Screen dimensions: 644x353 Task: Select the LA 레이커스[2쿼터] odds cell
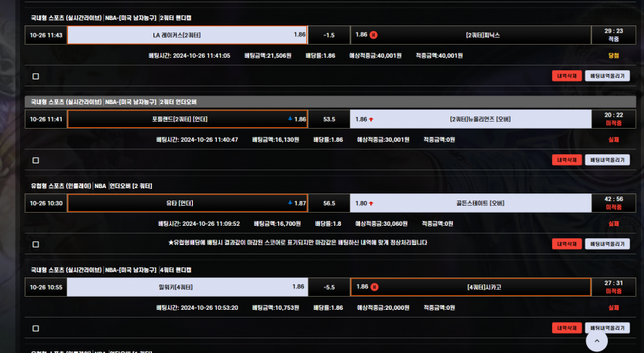(x=187, y=35)
